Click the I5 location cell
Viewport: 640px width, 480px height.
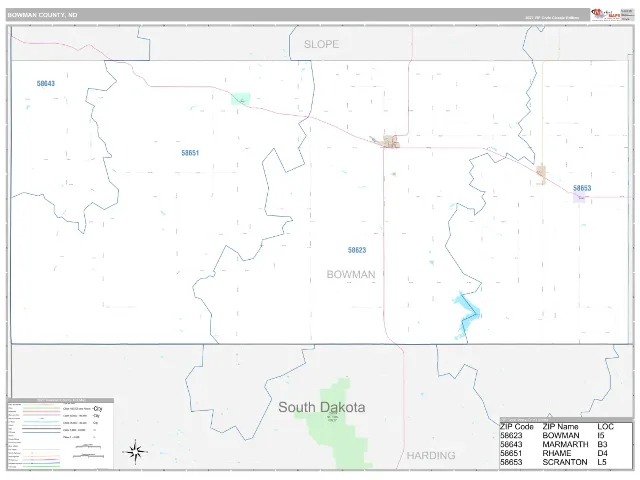point(600,436)
